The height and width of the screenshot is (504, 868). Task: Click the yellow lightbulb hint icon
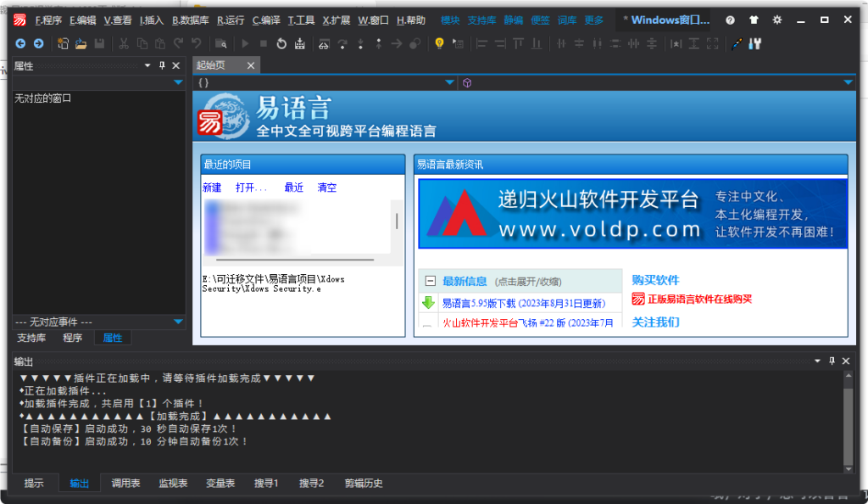pos(440,43)
